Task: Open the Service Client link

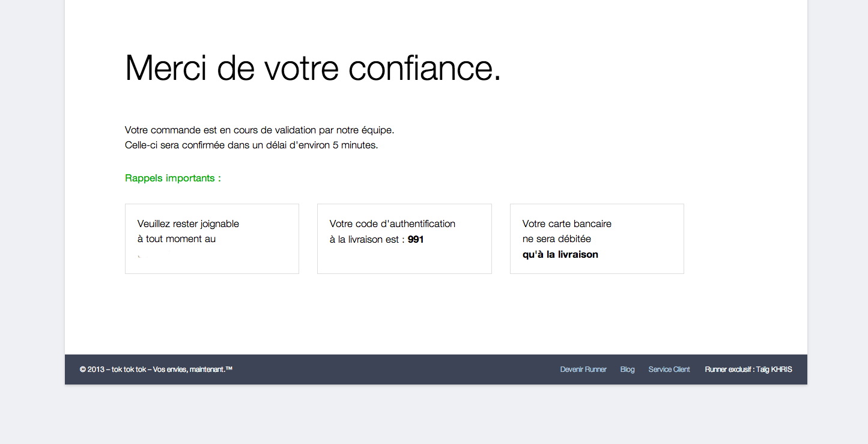Action: [x=669, y=369]
